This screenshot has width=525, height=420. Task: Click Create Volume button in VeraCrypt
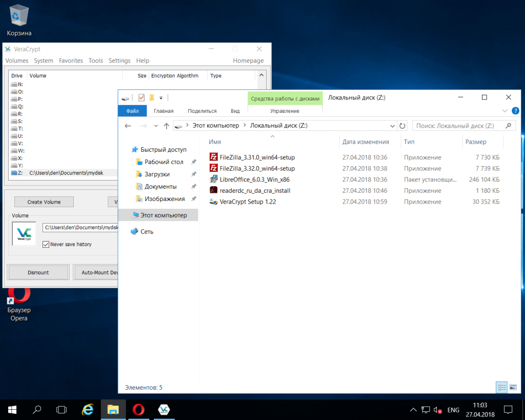[44, 202]
